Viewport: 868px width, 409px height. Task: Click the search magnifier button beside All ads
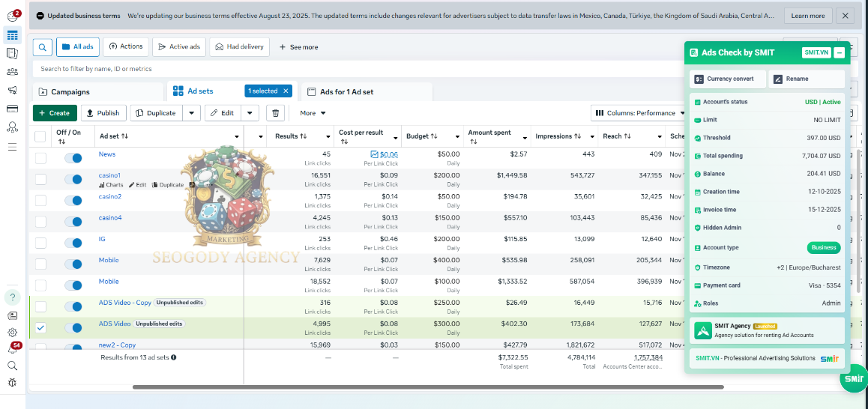click(43, 47)
